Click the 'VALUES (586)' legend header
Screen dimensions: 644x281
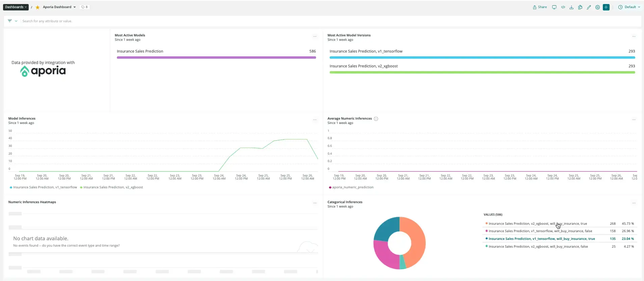pyautogui.click(x=493, y=215)
